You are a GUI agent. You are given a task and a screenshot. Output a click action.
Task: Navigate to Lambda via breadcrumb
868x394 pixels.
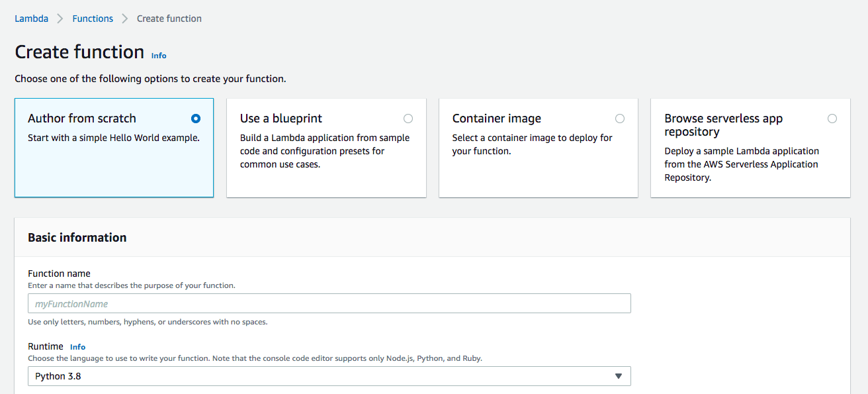coord(31,19)
